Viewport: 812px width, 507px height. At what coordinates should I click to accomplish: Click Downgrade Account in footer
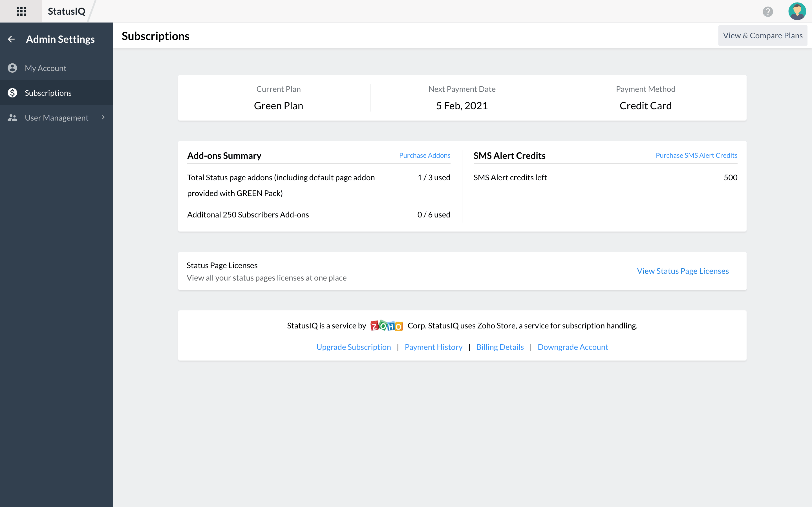573,346
